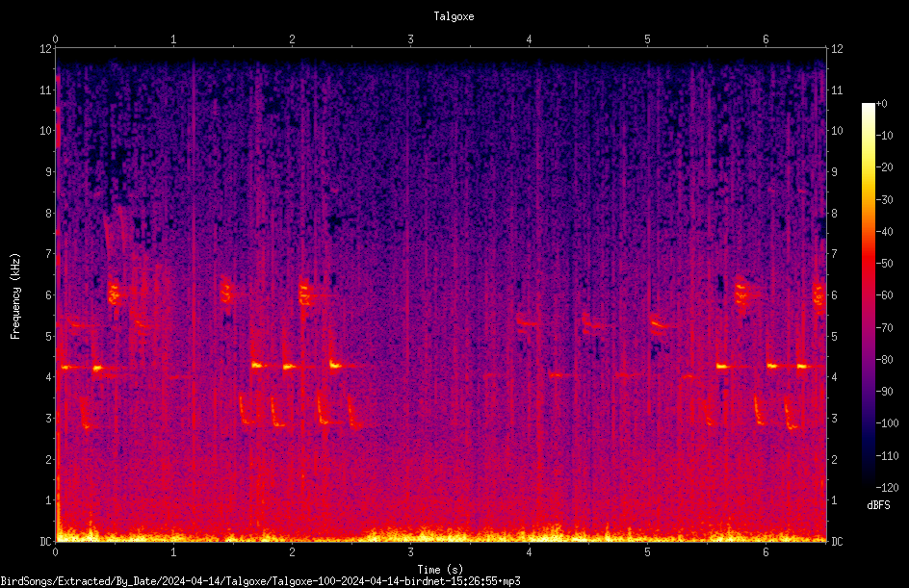Click the 6 kHz call burst near 0.5 seconds
Viewport: 909px width, 588px height.
tap(115, 293)
